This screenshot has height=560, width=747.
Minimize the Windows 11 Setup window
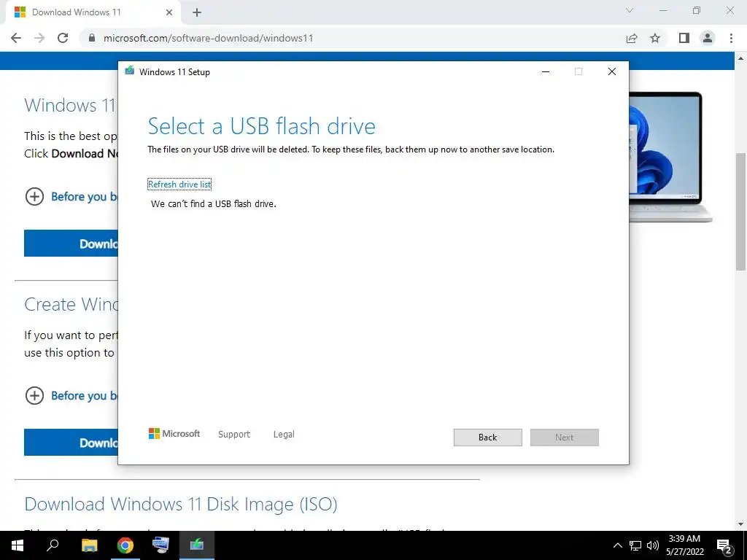546,72
